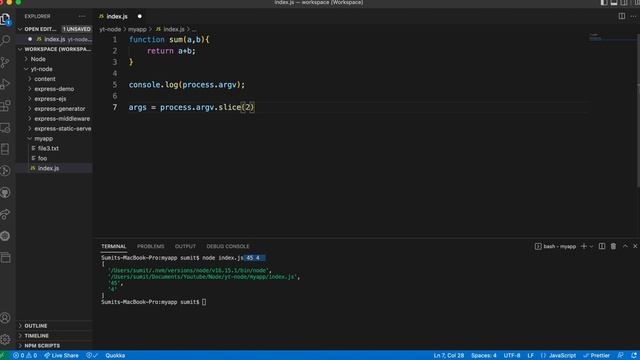This screenshot has height=360, width=640.
Task: Collapse the Open Editors section
Action: tap(54, 29)
